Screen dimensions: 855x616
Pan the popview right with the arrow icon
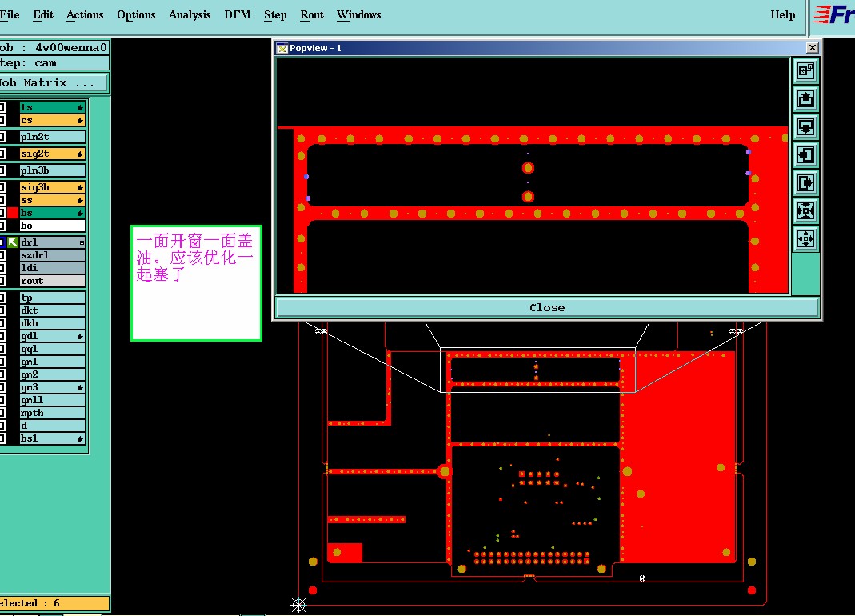click(x=805, y=182)
